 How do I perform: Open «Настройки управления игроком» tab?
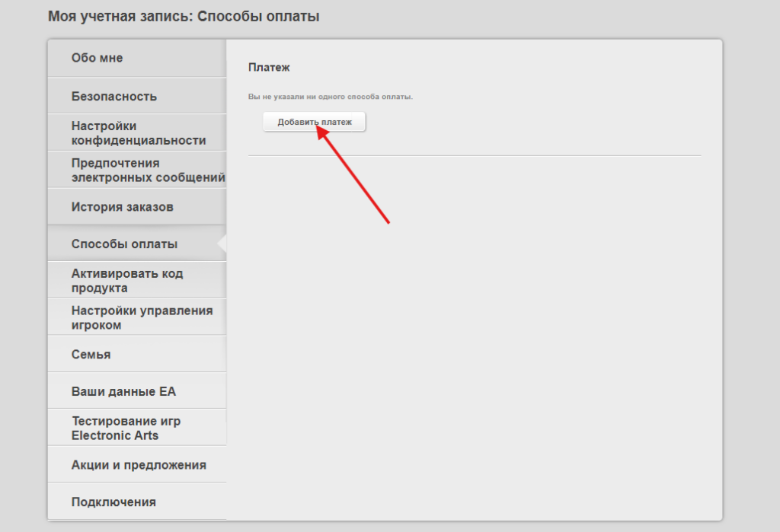(x=142, y=318)
